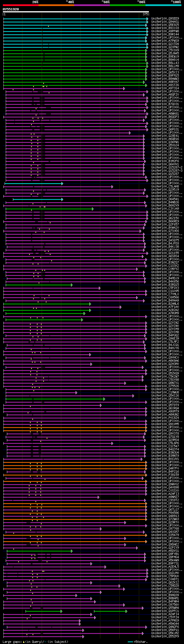Open the hit UniRef100_Q9SEE9

(165, 18)
